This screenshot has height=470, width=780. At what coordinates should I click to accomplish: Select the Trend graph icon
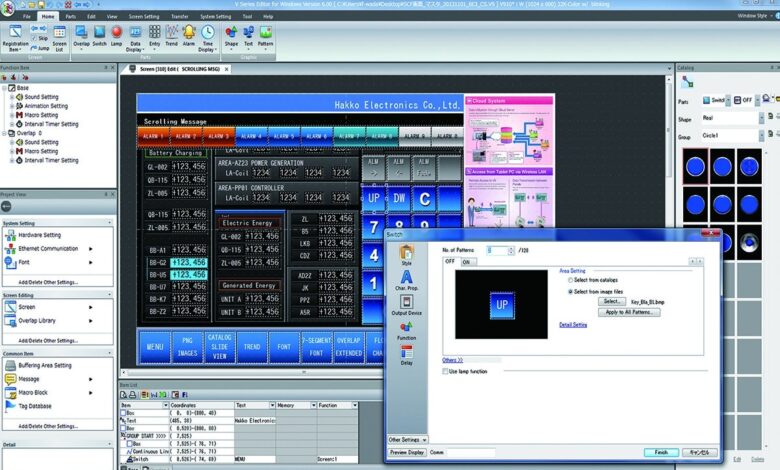click(172, 36)
